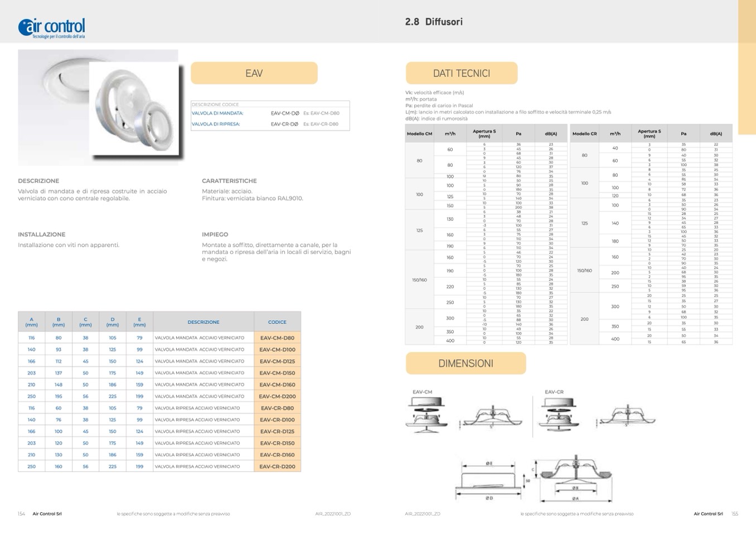Screen dimensions: 756x535
Task: Select the EAV-CM-D200 code cell
Action: (x=277, y=397)
